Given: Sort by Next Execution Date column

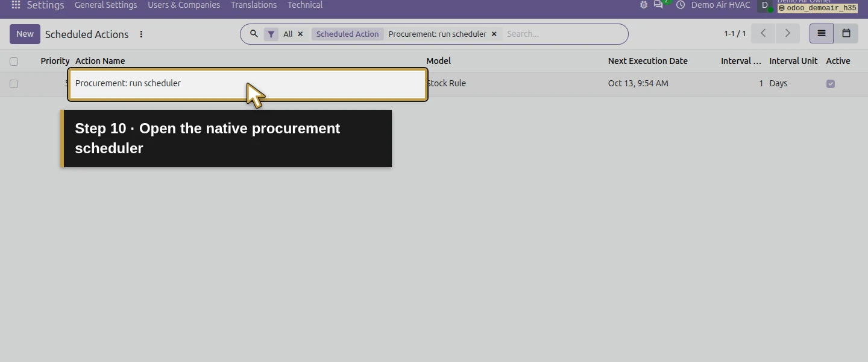Looking at the screenshot, I should click(x=647, y=61).
